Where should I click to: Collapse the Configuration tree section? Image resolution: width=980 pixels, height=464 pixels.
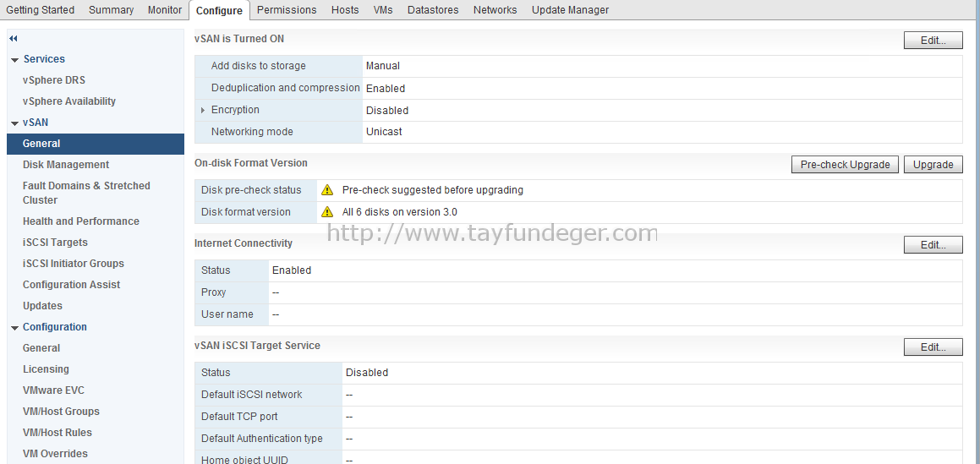pos(14,327)
